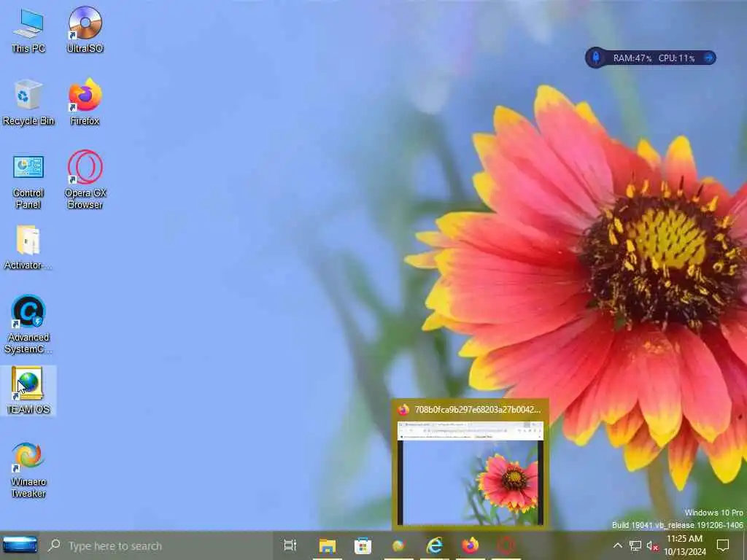Open Control Panel desktop icon

point(28,182)
